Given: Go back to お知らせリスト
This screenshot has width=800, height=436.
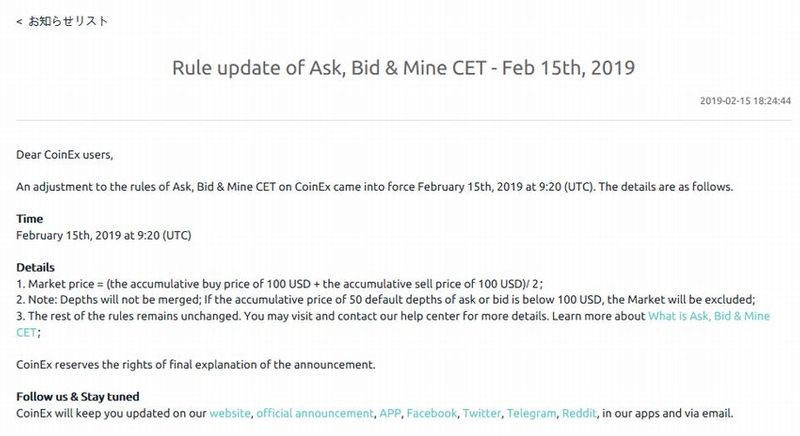Looking at the screenshot, I should click(x=62, y=21).
